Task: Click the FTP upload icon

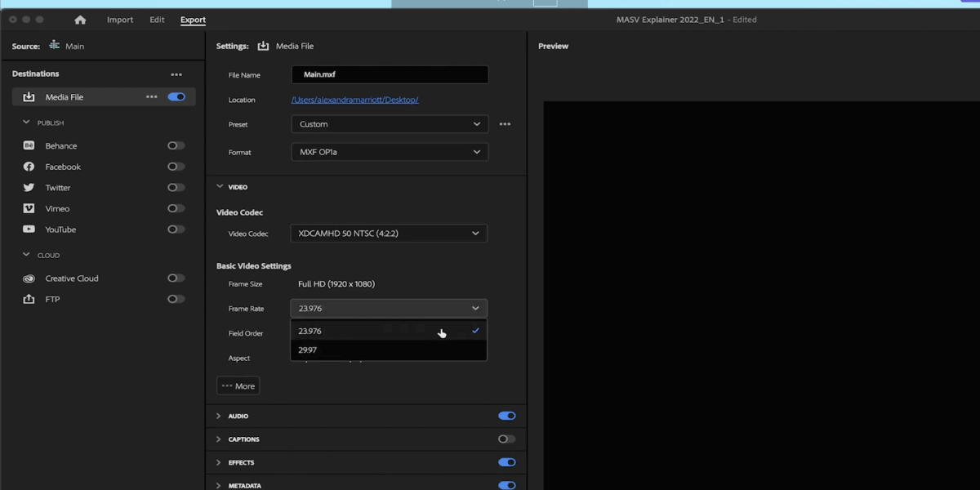Action: (x=29, y=299)
